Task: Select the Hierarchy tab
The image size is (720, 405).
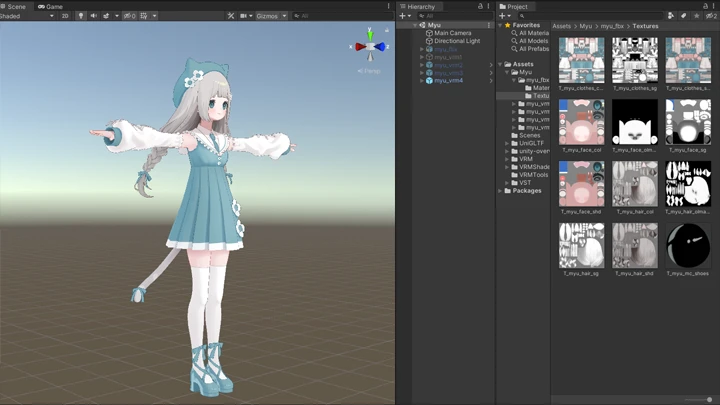Action: [420, 6]
